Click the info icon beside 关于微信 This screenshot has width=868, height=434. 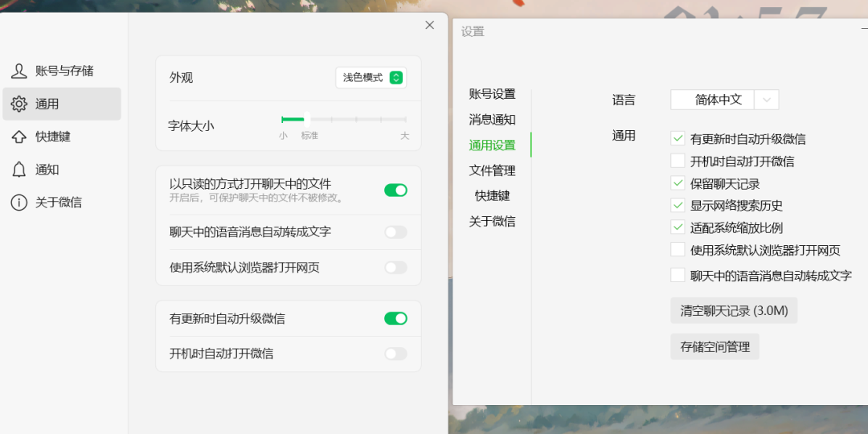(x=18, y=203)
